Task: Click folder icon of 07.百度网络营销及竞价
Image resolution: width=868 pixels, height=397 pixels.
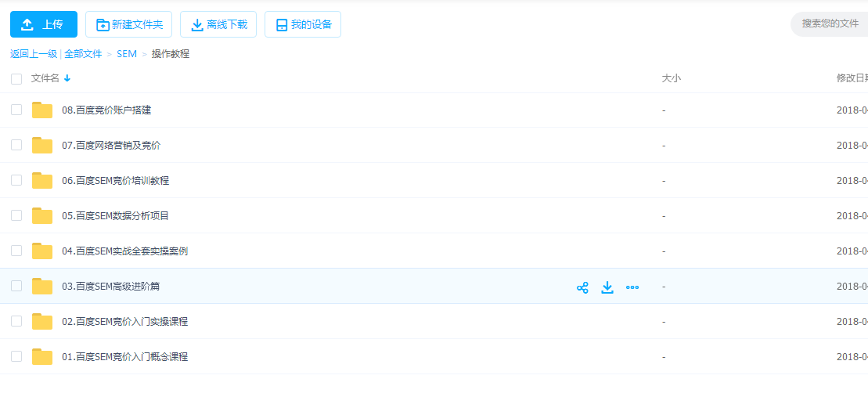Action: (42, 145)
